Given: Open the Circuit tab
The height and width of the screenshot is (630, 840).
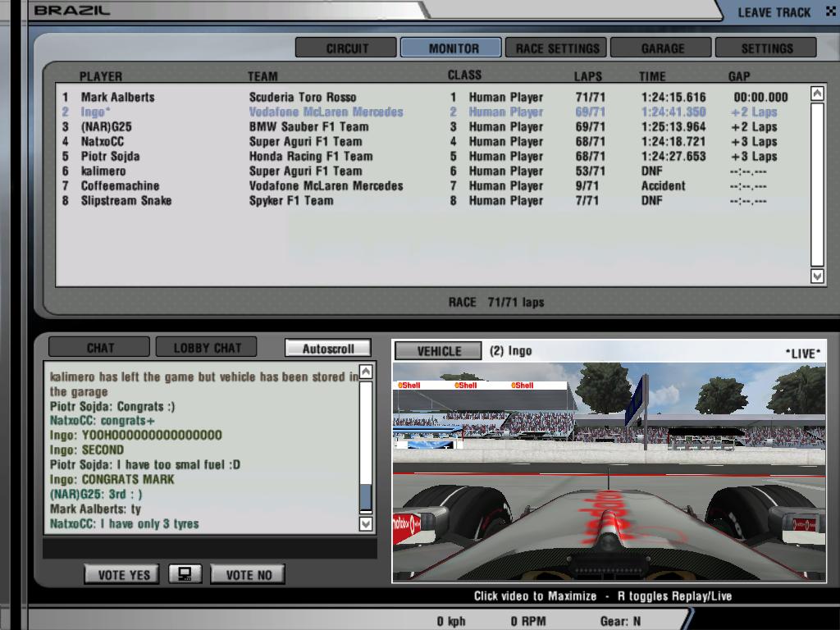Looking at the screenshot, I should pyautogui.click(x=347, y=48).
